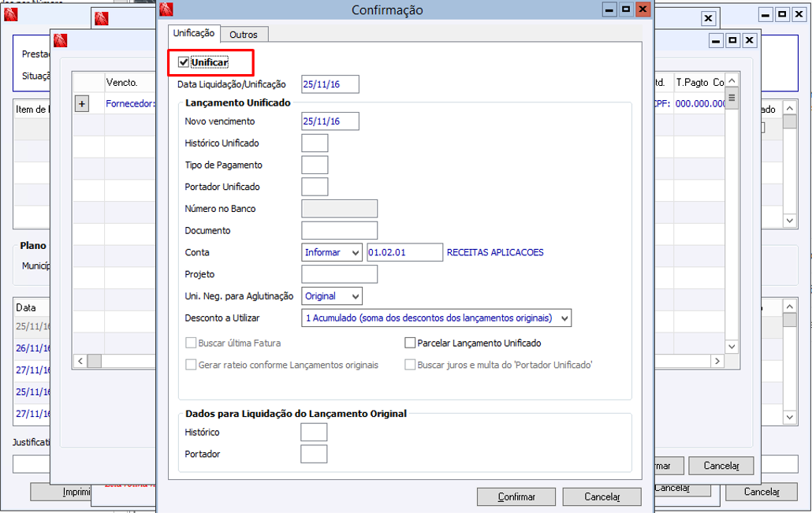The height and width of the screenshot is (513, 812).
Task: Click the Confirmação window red app icon
Action: (x=166, y=9)
